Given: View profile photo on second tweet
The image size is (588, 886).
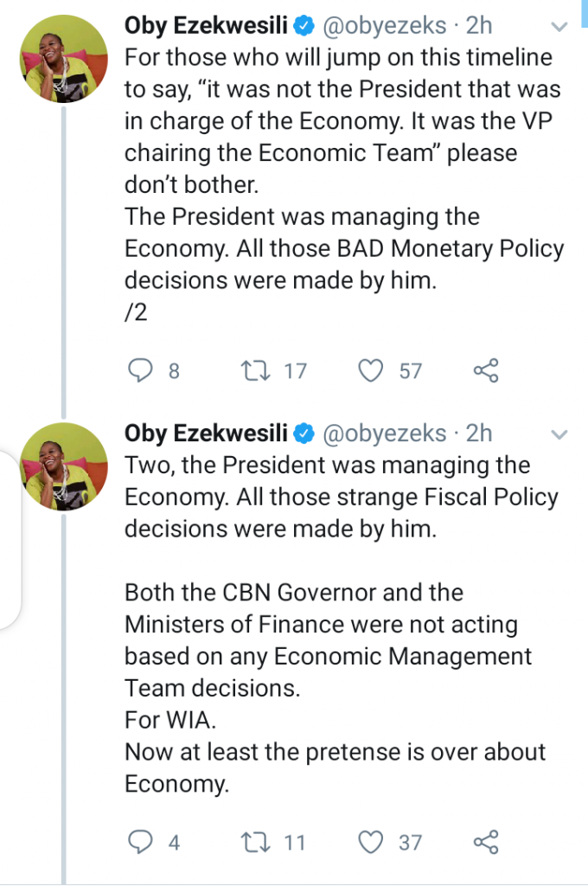Looking at the screenshot, I should coord(65,465).
